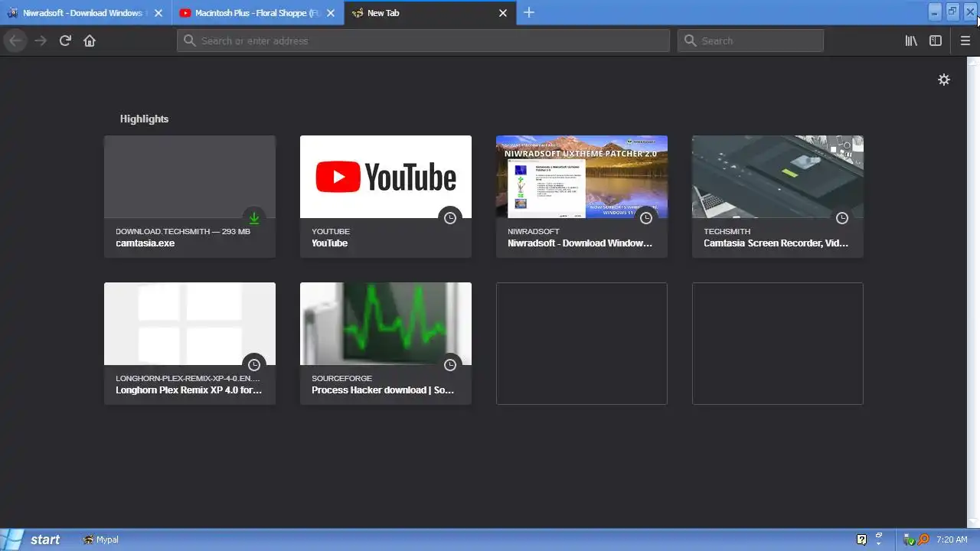
Task: Restore down the browser window
Action: (x=952, y=11)
